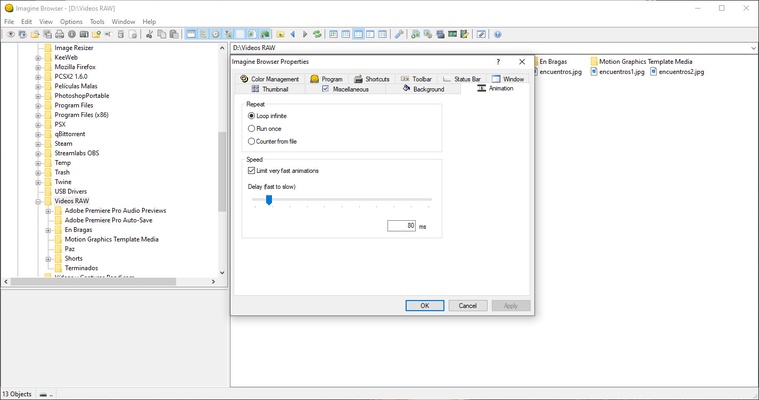
Task: Click the dialog's question mark help icon
Action: click(x=498, y=61)
